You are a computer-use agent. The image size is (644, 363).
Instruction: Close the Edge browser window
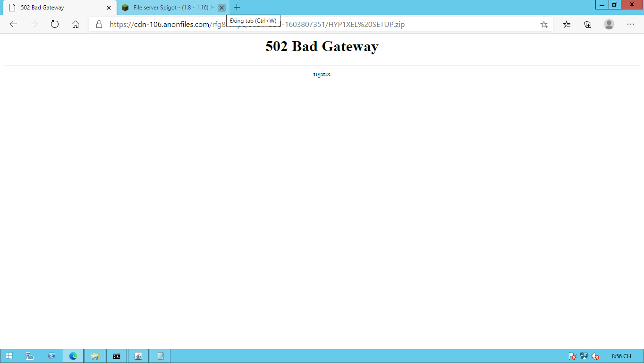coord(632,5)
